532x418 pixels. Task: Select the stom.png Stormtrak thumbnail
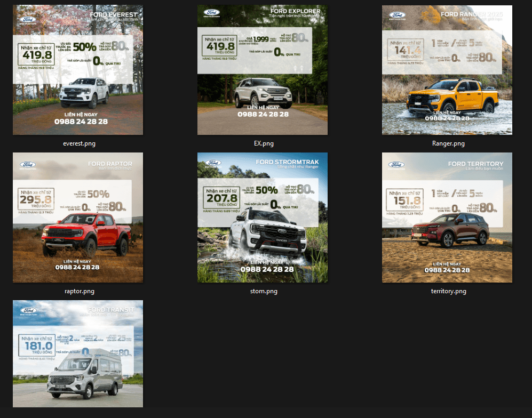coord(263,218)
